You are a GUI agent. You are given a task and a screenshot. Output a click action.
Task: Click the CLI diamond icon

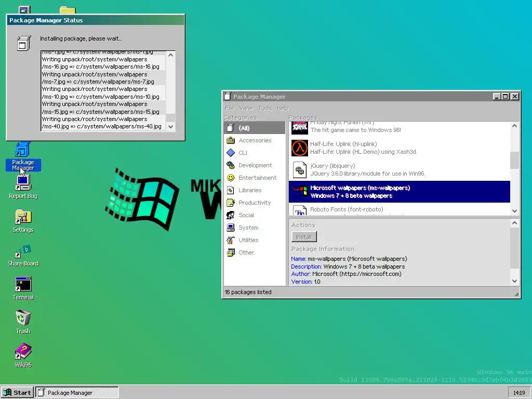coord(231,153)
